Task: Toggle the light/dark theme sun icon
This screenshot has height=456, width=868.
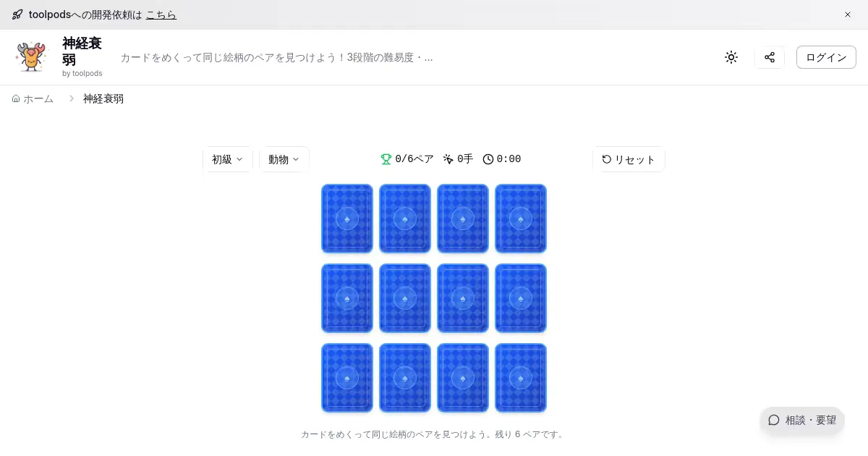Action: [x=731, y=57]
